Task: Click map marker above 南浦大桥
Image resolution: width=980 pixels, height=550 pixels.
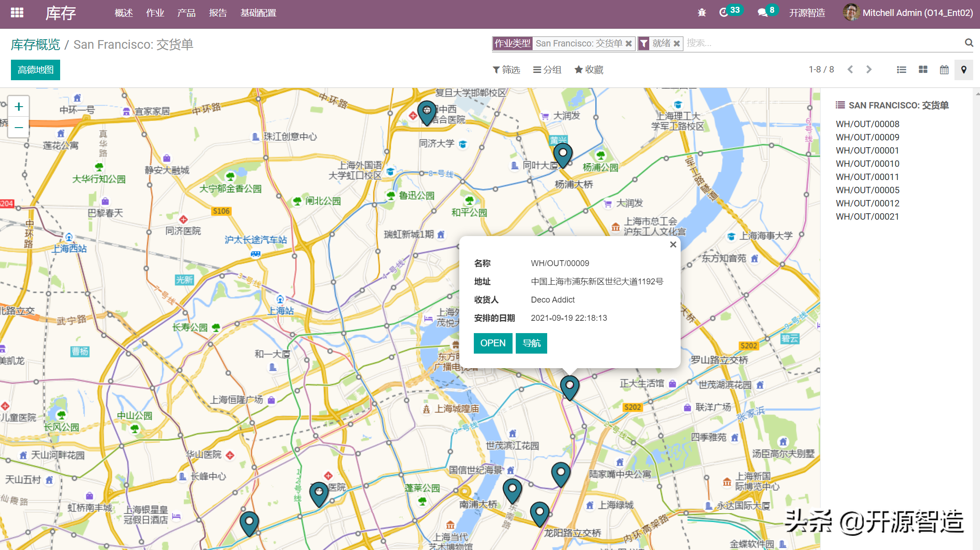Action: tap(512, 491)
